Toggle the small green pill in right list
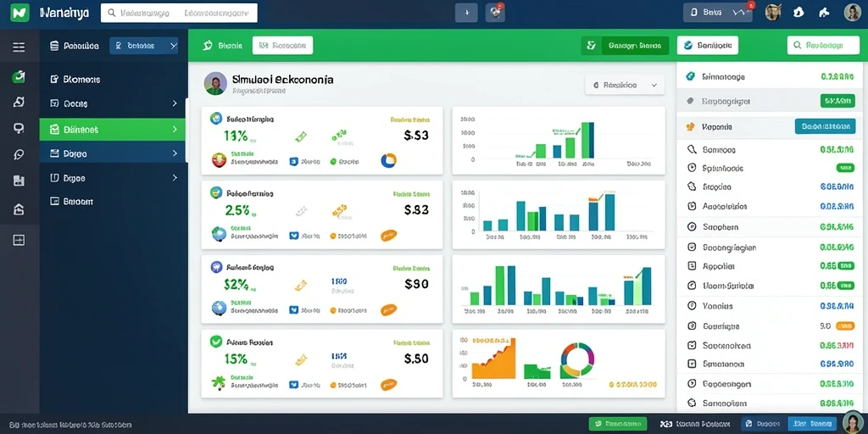 coord(845,168)
